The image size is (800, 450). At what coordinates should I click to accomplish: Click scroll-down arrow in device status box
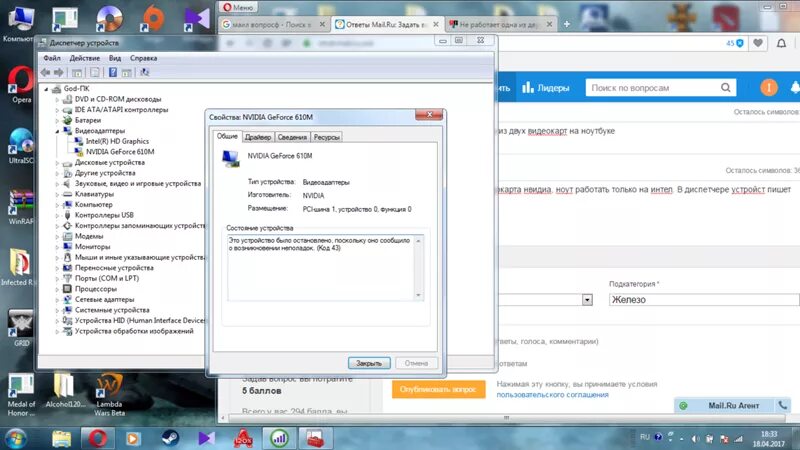418,295
